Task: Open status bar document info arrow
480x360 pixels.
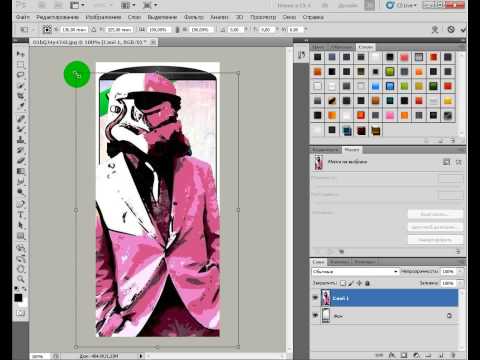Action: pyautogui.click(x=141, y=356)
